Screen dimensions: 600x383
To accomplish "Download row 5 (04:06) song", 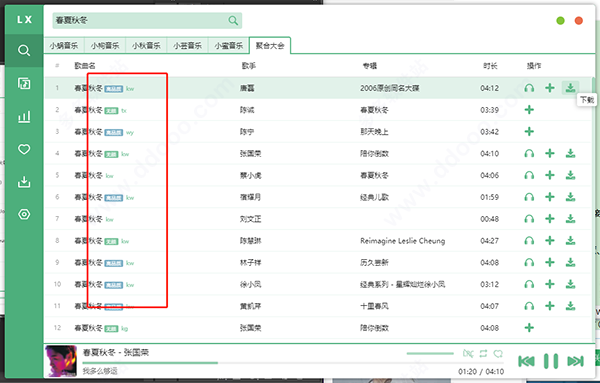I will 570,175.
